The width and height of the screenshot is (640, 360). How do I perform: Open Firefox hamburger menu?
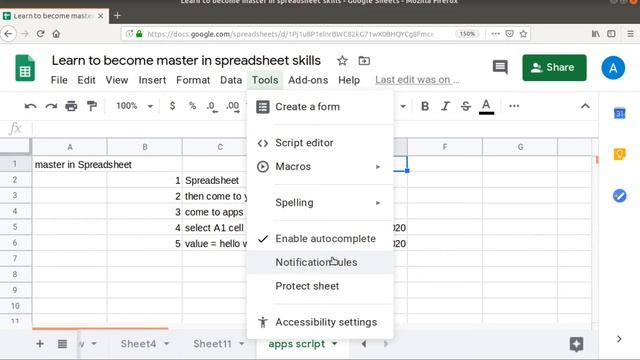point(631,34)
